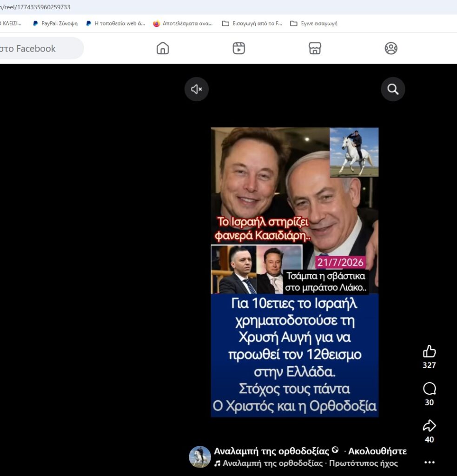The height and width of the screenshot is (476, 457).
Task: Click the 'Ακολουθήστε' follow button
Action: (377, 451)
